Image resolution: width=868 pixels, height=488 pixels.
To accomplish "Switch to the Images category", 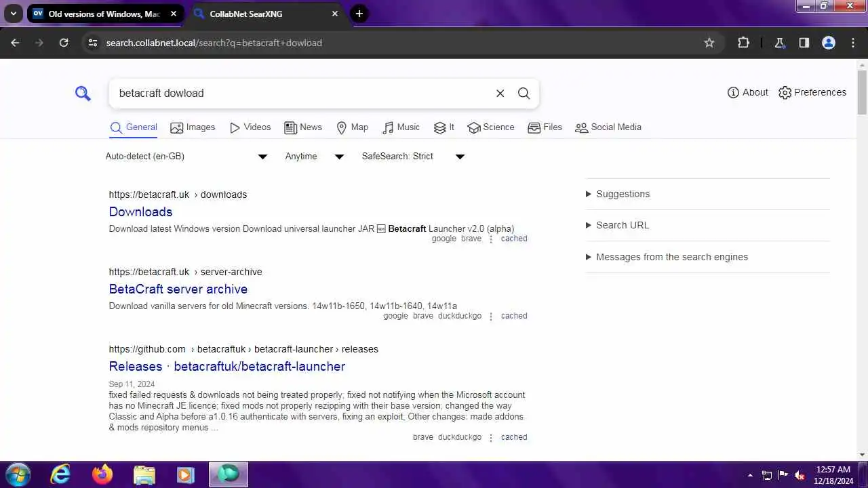I will [193, 127].
